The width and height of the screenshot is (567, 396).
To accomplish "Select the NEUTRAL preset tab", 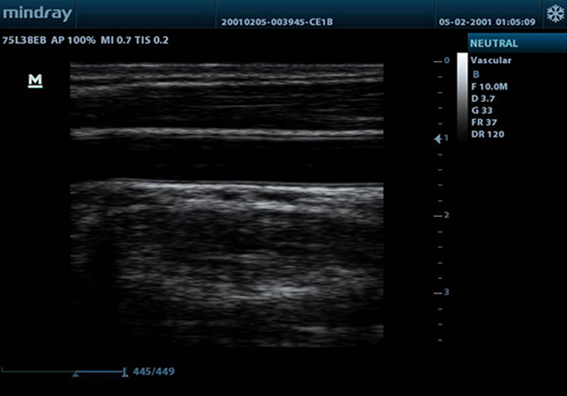I will point(517,43).
